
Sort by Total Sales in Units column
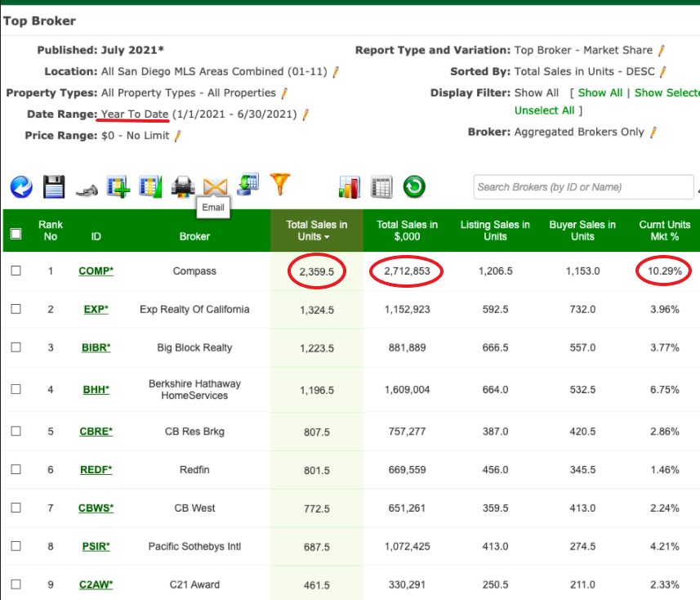(317, 231)
